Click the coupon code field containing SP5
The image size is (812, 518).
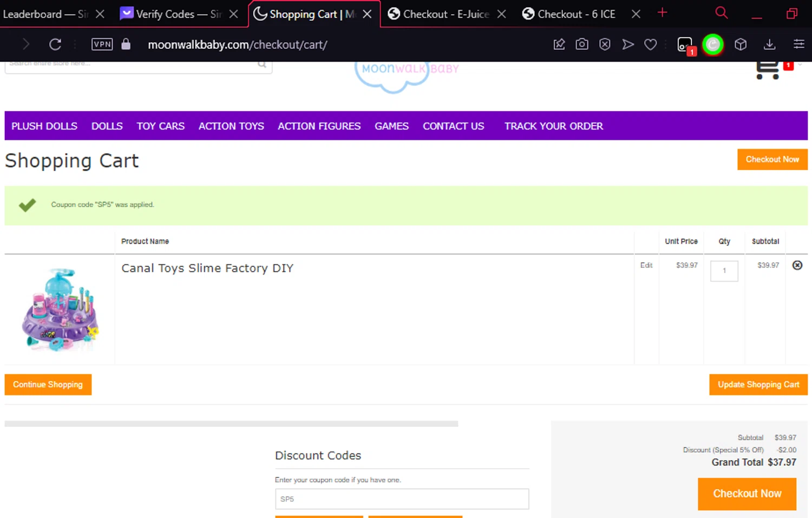coord(402,499)
